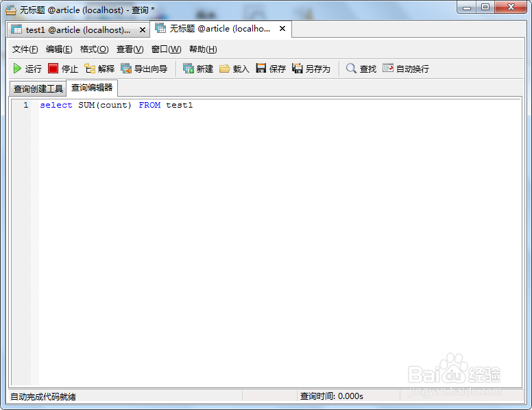Open the 窗口(W) menu

[166, 49]
